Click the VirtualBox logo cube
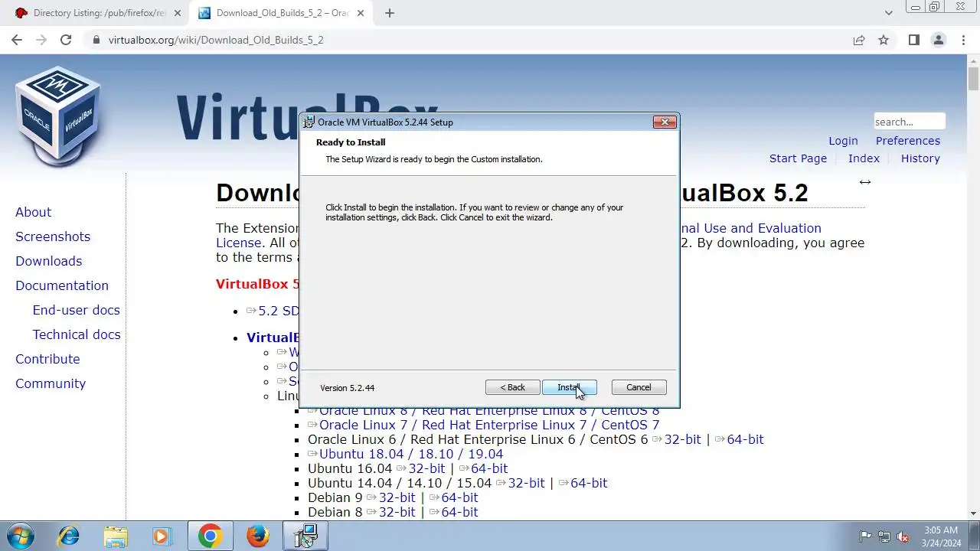980x551 pixels. [x=58, y=115]
